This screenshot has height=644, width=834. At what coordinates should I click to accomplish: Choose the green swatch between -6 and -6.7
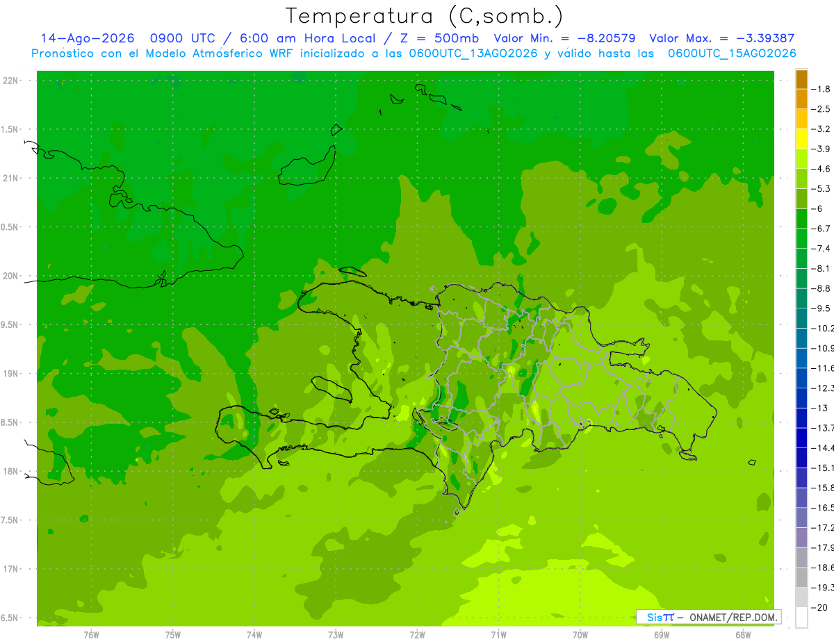(x=801, y=218)
